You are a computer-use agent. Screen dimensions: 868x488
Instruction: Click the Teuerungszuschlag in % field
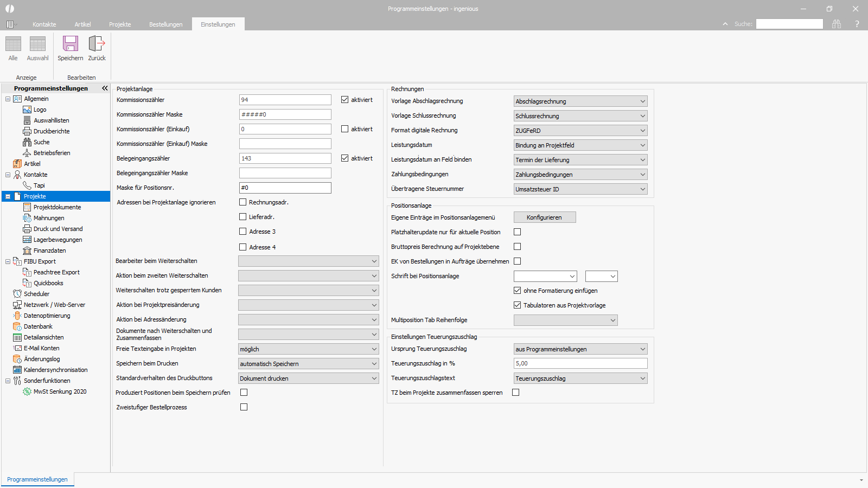tap(580, 363)
